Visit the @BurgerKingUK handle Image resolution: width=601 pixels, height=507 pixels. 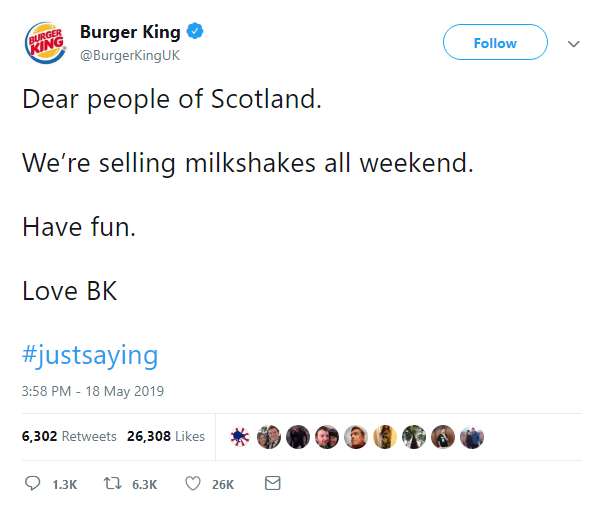(129, 55)
